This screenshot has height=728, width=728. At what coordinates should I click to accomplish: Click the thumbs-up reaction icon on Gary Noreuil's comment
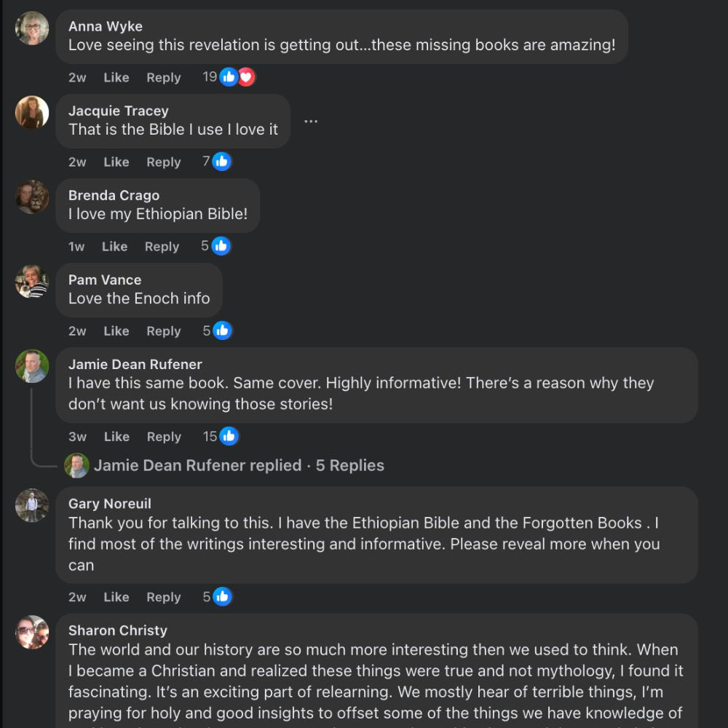tap(222, 597)
